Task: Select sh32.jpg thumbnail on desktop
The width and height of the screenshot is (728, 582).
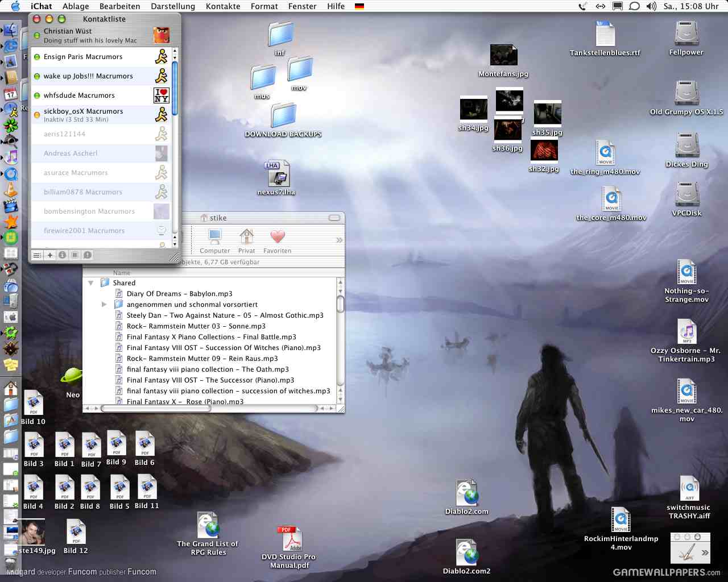Action: (x=544, y=156)
